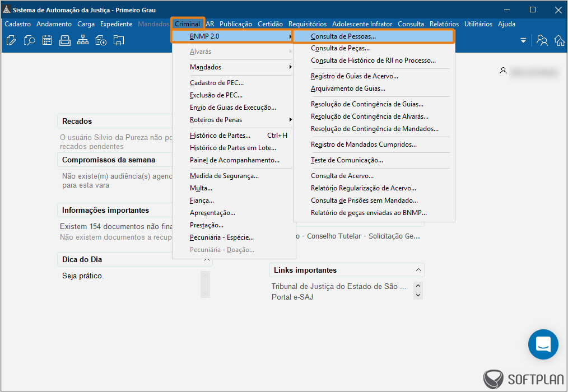
Task: Select Consulta de Histórico de RJI no Processo...
Action: (374, 60)
